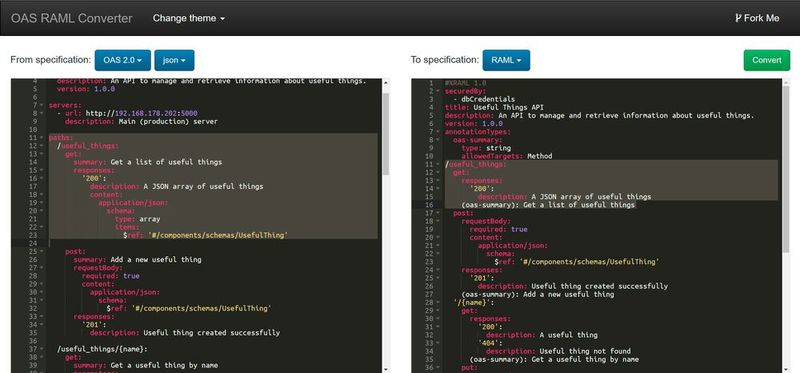The width and height of the screenshot is (800, 373).
Task: Open the RAML target specification dropdown
Action: (x=506, y=60)
